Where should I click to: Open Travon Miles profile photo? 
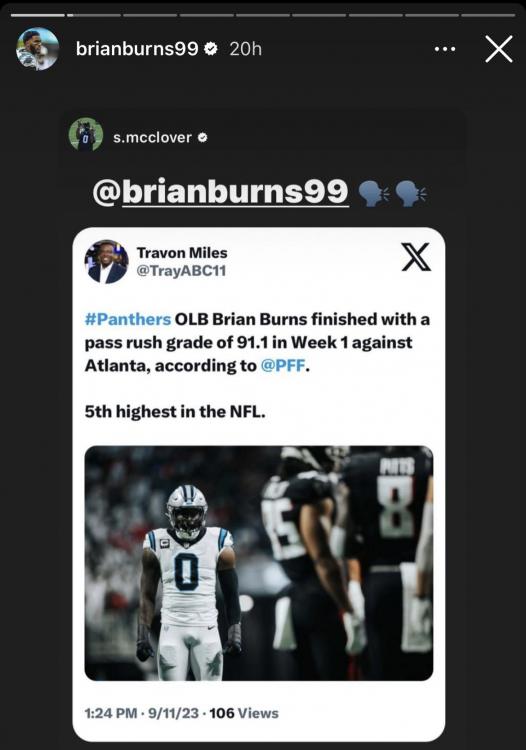(x=106, y=262)
